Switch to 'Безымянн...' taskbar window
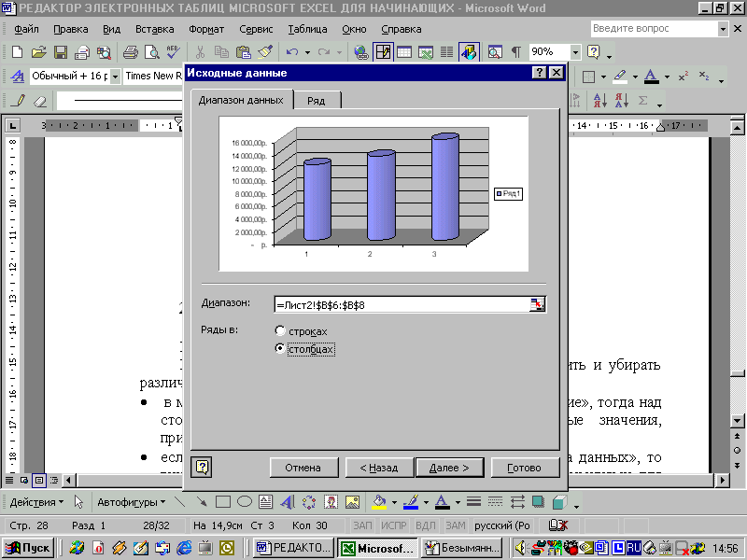The height and width of the screenshot is (560, 747). click(462, 548)
